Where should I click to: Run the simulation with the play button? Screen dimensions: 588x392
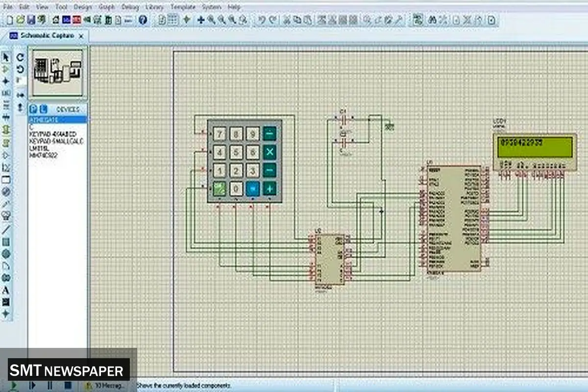click(14, 385)
